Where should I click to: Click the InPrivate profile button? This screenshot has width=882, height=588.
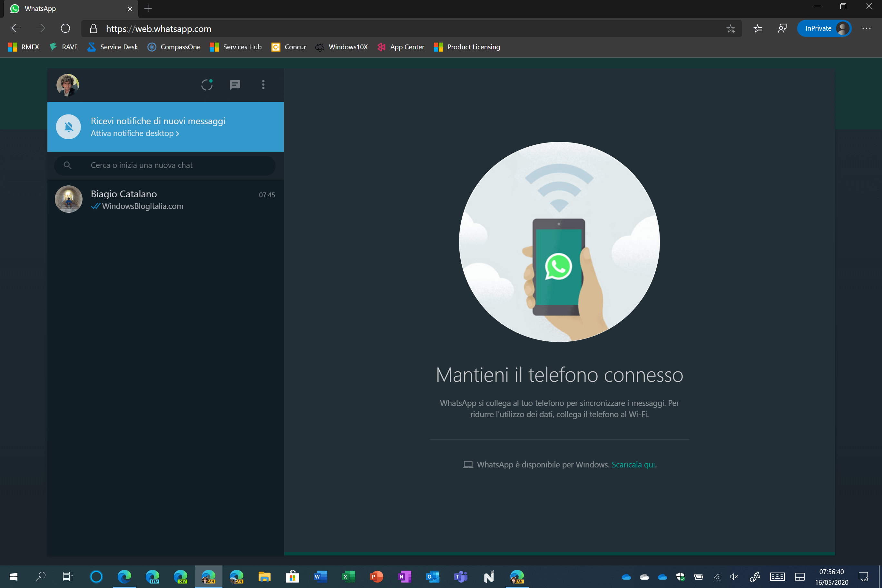(x=824, y=28)
